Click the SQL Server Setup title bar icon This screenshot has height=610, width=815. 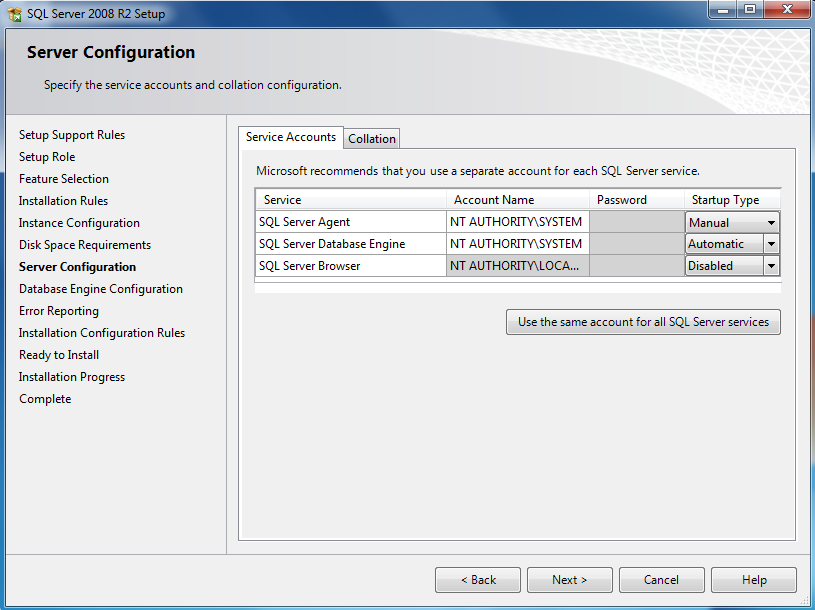click(x=15, y=14)
